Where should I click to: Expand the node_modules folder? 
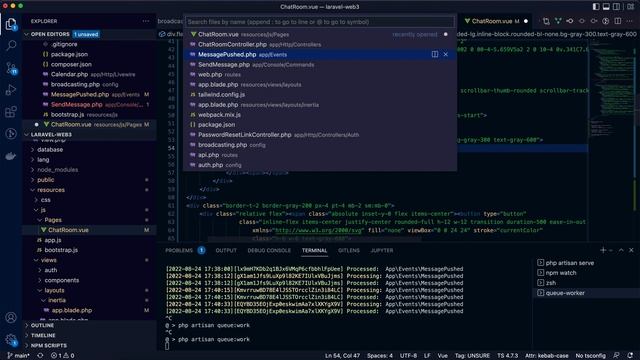[x=89, y=170]
